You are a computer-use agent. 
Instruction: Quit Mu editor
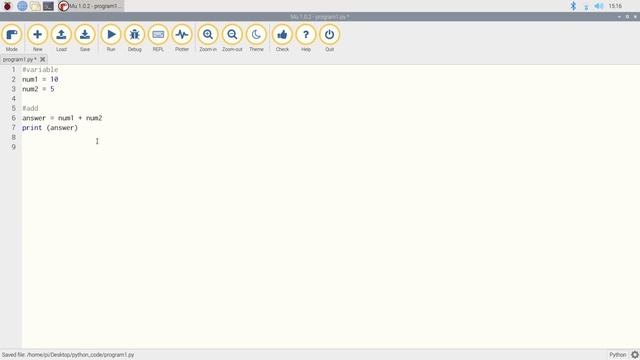pos(329,38)
